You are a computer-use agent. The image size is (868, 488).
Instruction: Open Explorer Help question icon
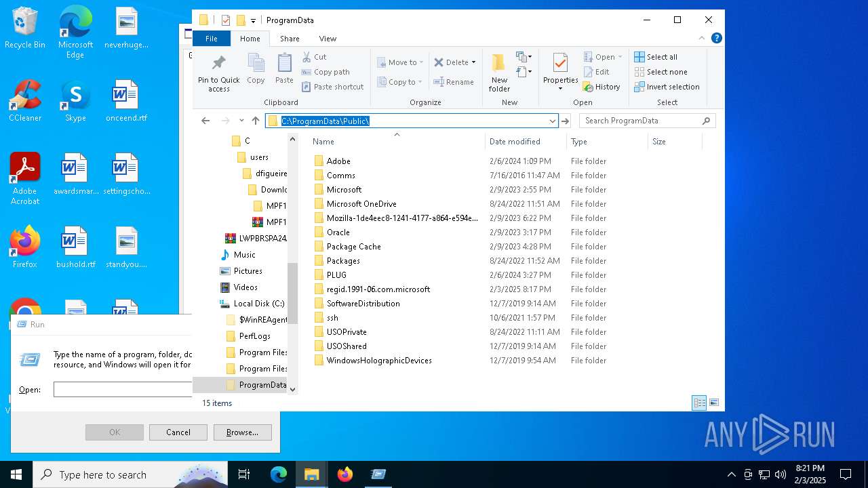716,38
